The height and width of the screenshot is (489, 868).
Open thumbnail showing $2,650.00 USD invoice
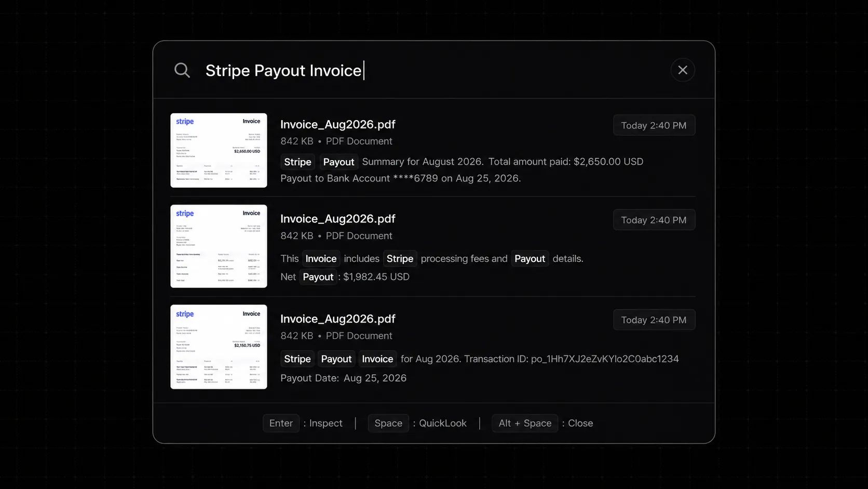pos(219,150)
